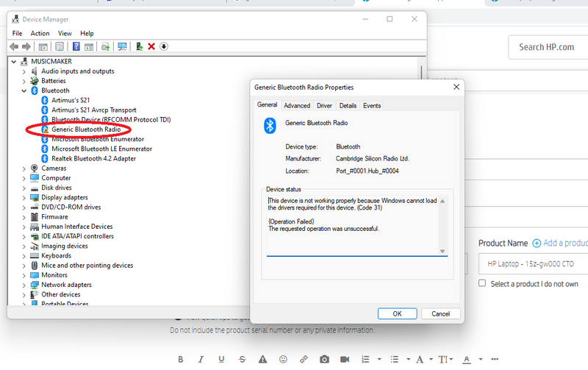Open the font size TI dropdown arrow

[x=451, y=360]
